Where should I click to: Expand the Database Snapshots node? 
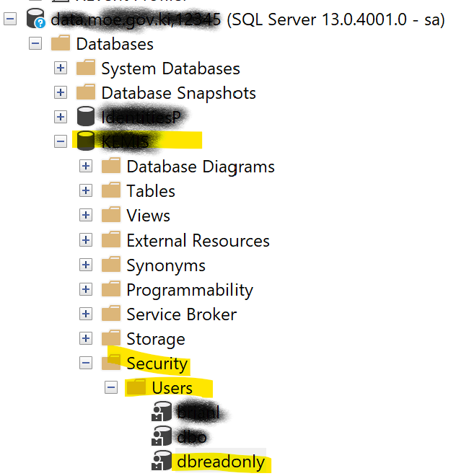point(61,93)
